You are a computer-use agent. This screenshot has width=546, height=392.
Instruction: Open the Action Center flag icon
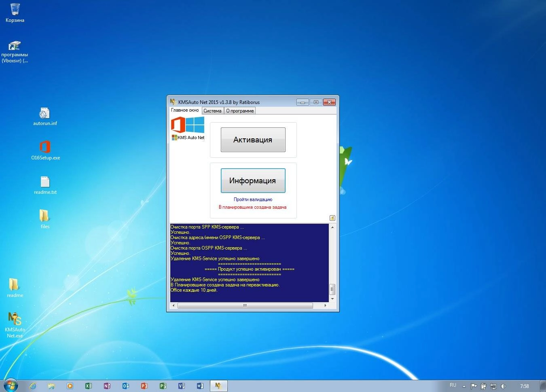[474, 386]
